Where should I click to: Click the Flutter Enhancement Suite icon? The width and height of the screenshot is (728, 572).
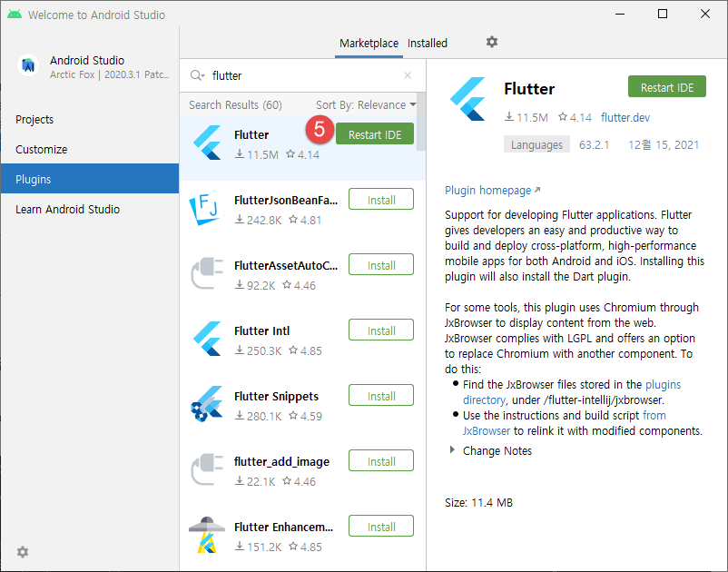pyautogui.click(x=207, y=535)
